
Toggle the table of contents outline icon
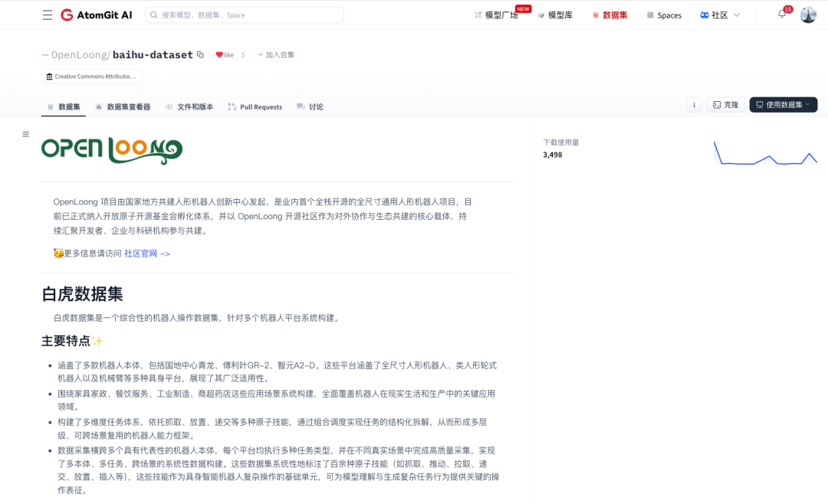click(x=25, y=134)
